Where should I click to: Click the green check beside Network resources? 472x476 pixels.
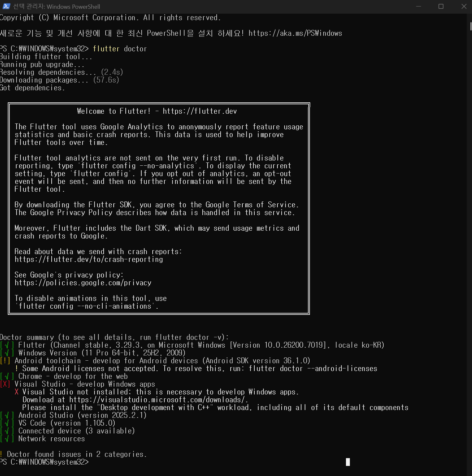pos(7,439)
